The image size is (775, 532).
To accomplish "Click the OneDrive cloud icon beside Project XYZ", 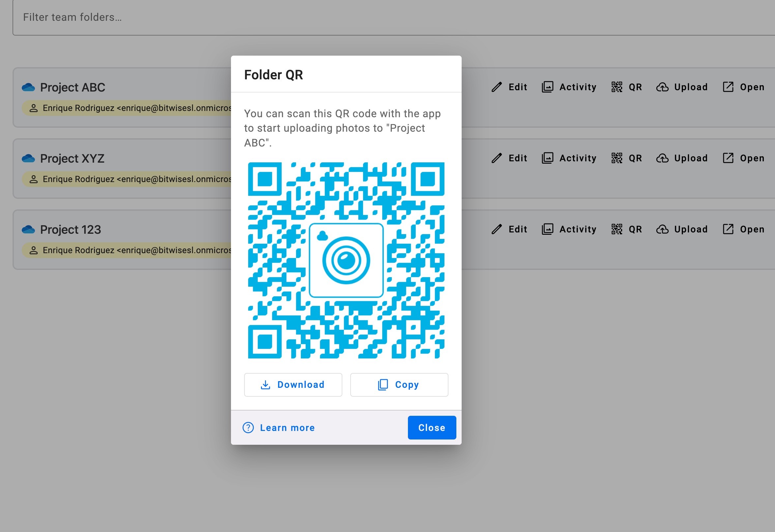I will (28, 158).
